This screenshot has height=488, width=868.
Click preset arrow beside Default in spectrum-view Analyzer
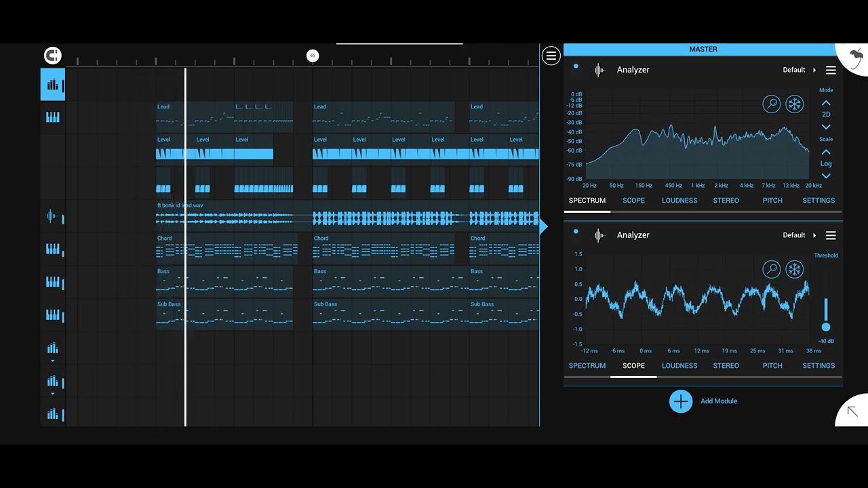point(814,70)
